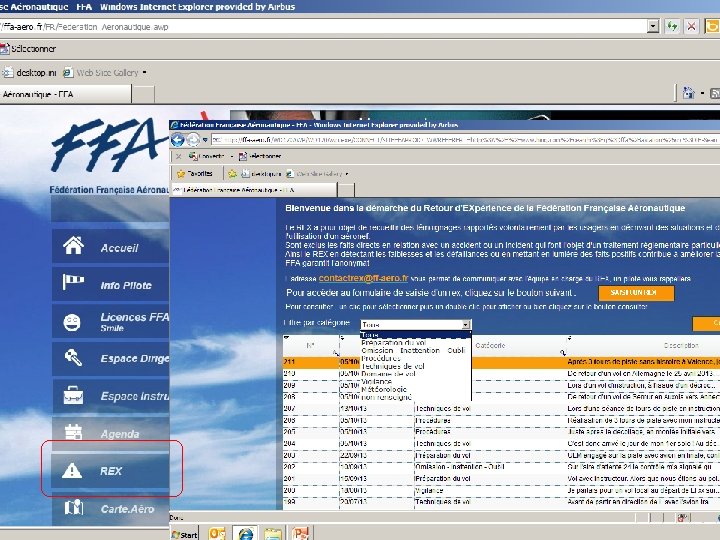Open Licences FFA Smile menu item
The image size is (720, 540).
tap(111, 321)
